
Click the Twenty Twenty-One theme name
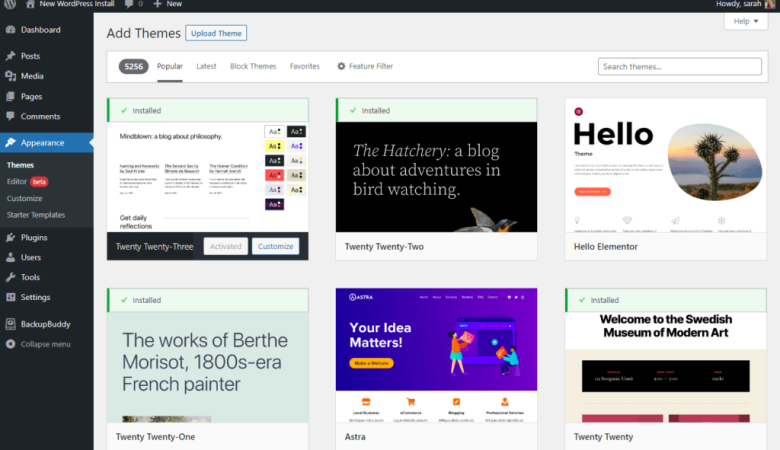pos(155,437)
